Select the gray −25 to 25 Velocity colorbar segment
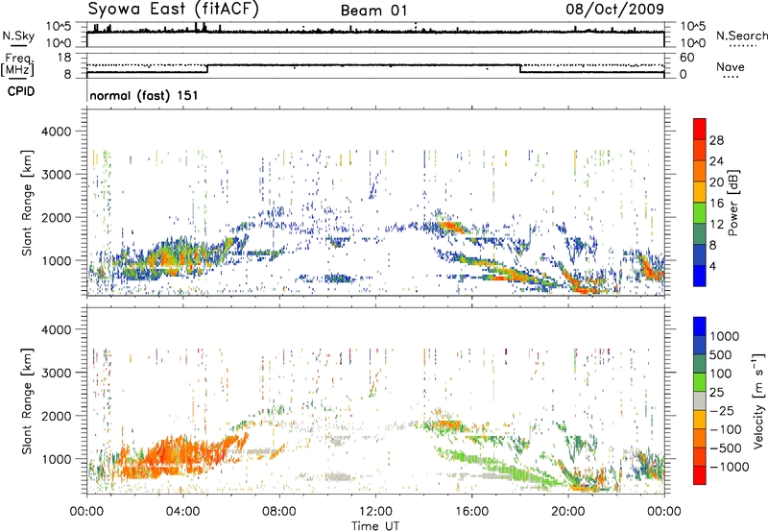This screenshot has height=532, width=768. tap(700, 400)
